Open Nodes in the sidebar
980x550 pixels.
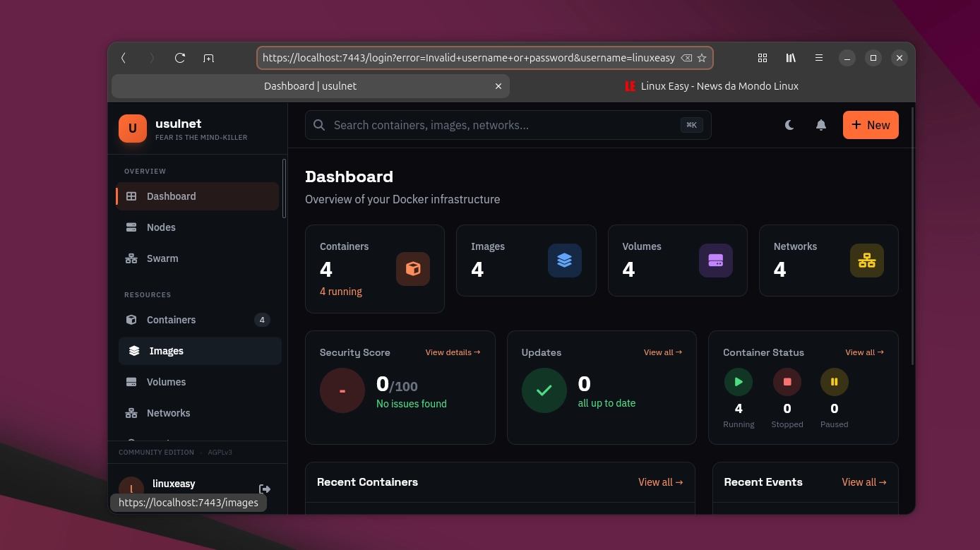pyautogui.click(x=161, y=227)
